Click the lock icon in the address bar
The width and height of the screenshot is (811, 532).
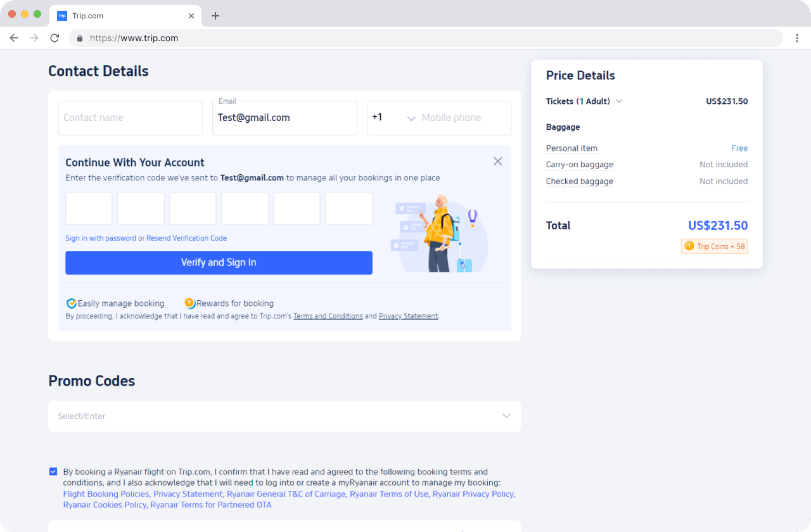80,38
